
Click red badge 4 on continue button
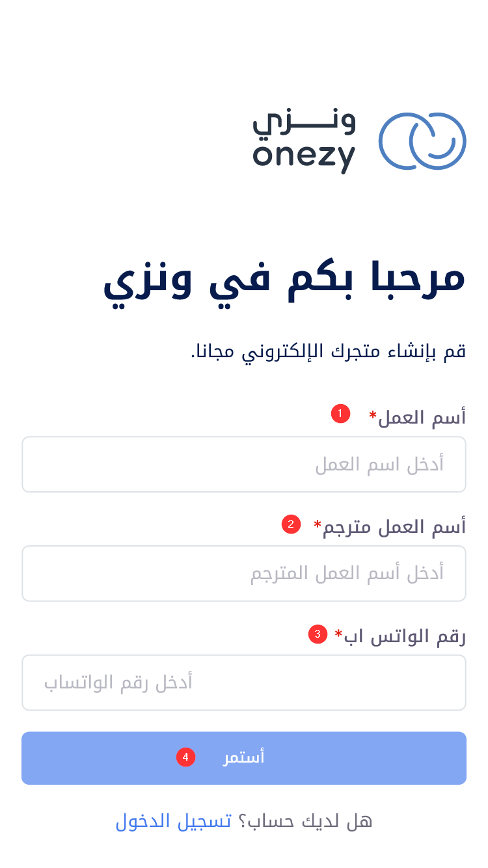(185, 757)
